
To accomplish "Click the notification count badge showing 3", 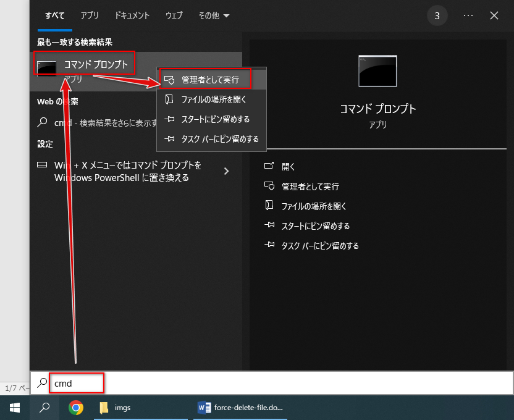I will (437, 15).
